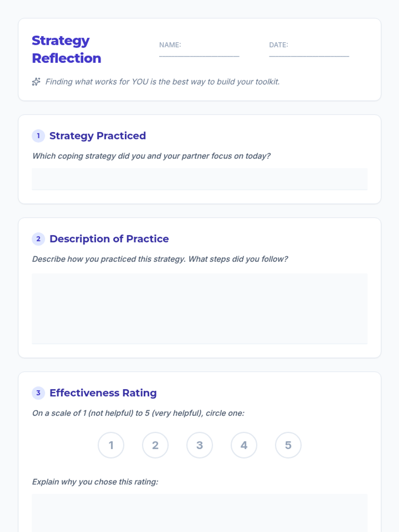Click the number 3 section badge
Screen dimensions: 399x532
pos(38,393)
